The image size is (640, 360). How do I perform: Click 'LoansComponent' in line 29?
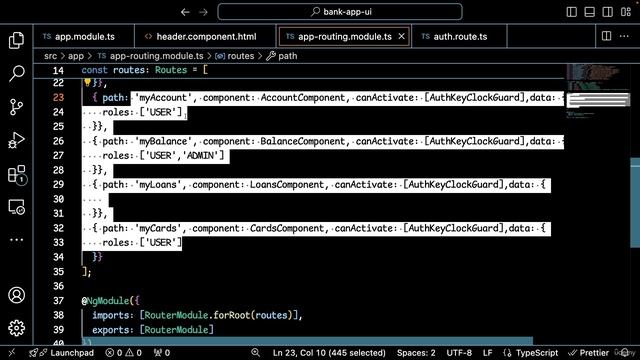pos(287,184)
